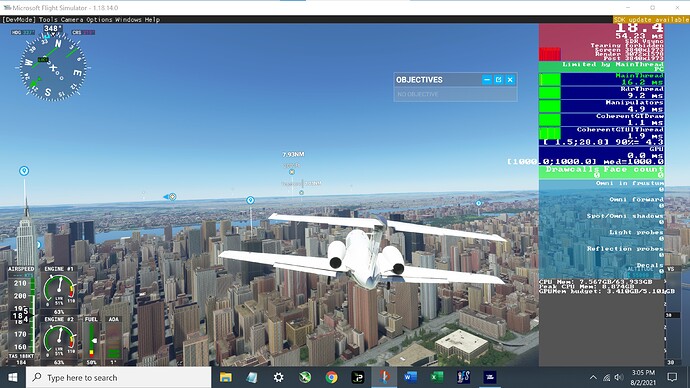Click the Airspeed tape indicator
Image resolution: width=690 pixels, height=388 pixels.
point(21,315)
